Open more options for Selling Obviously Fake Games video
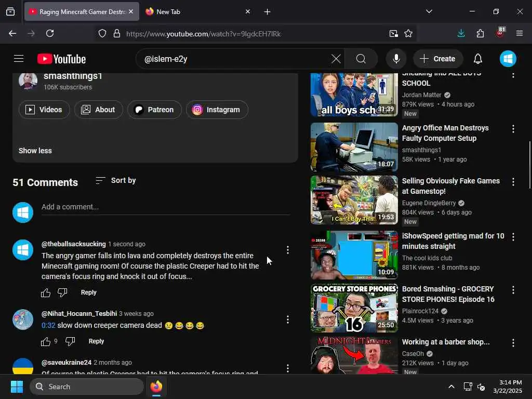Image resolution: width=532 pixels, height=399 pixels. (x=513, y=181)
